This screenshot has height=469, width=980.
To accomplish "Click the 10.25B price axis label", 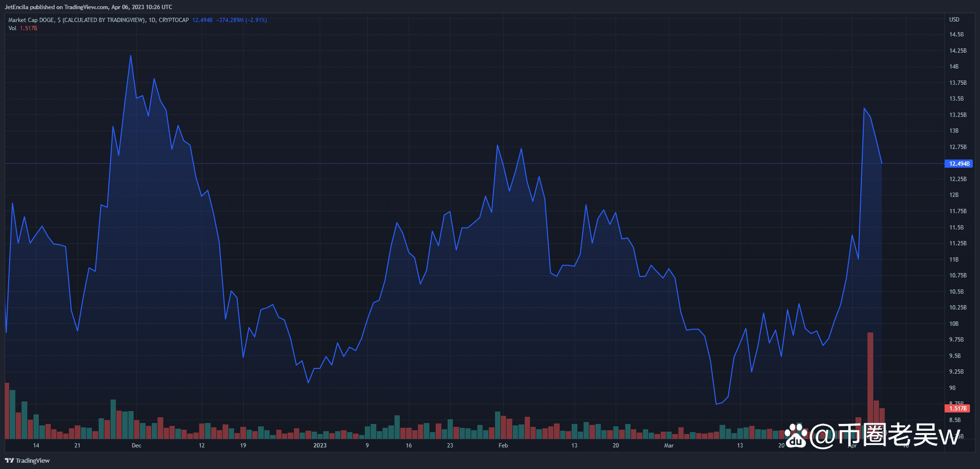I will click(x=958, y=308).
